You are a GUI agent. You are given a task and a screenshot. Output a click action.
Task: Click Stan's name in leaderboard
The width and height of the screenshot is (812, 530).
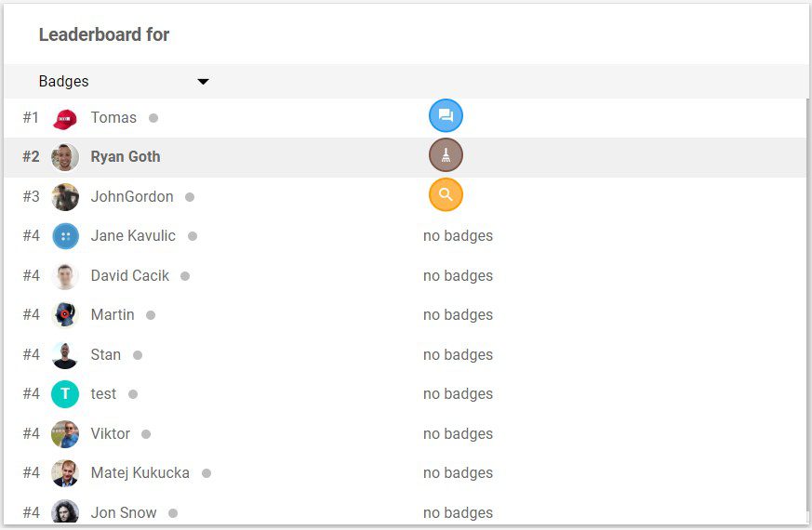(106, 354)
